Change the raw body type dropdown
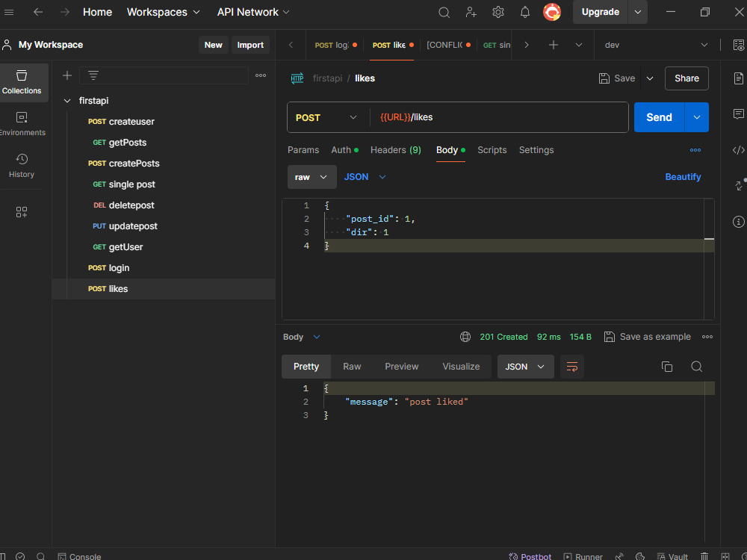The width and height of the screenshot is (747, 560). 312,177
